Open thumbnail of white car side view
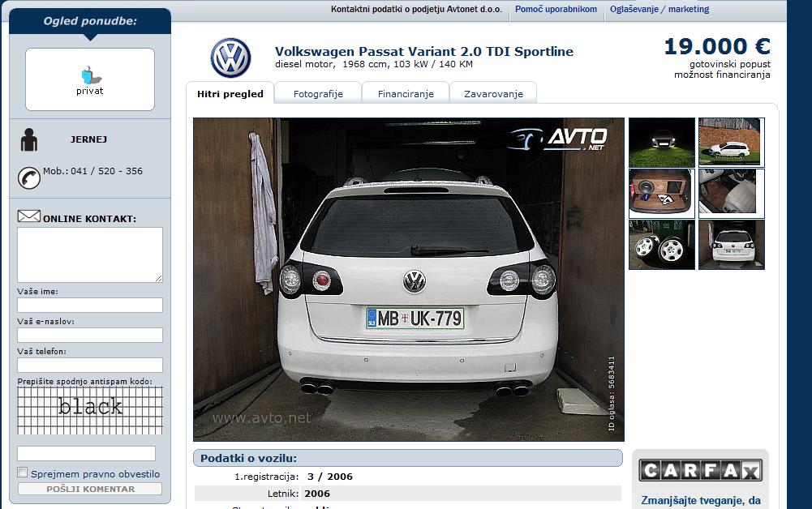 731,143
